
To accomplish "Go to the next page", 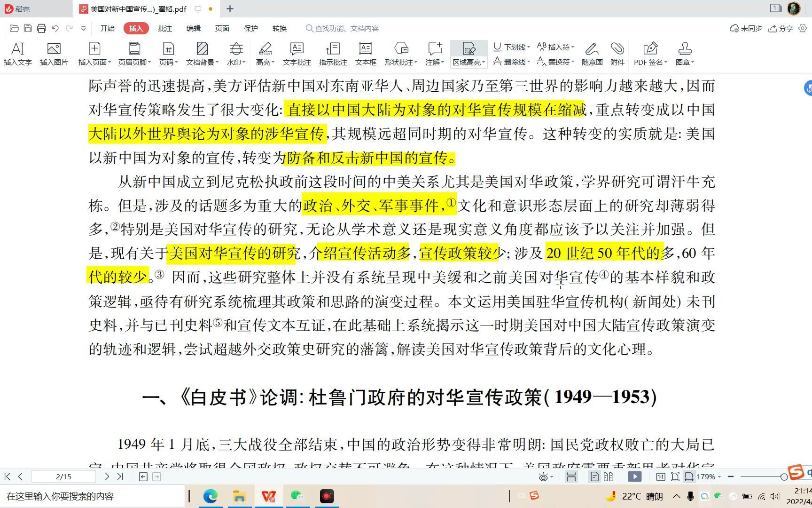I will (107, 476).
